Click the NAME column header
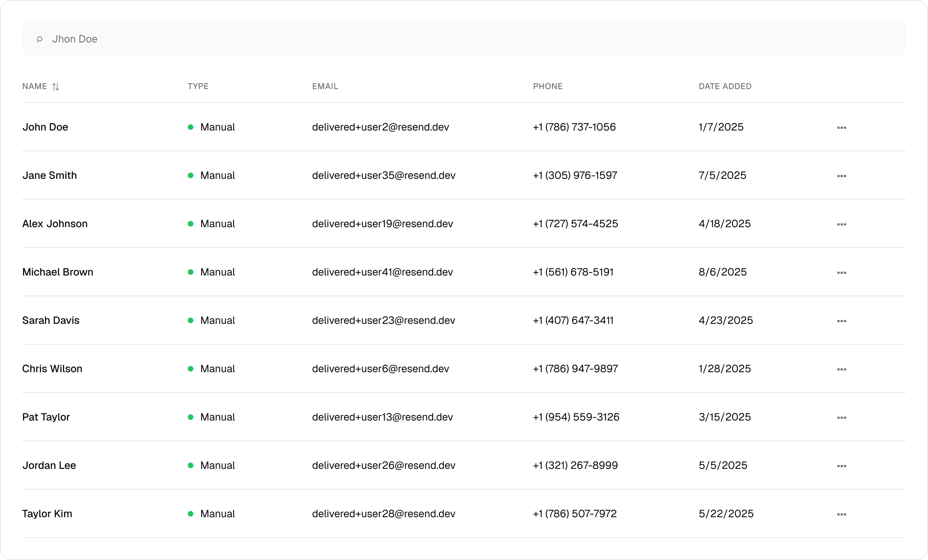The height and width of the screenshot is (560, 928). click(x=35, y=86)
